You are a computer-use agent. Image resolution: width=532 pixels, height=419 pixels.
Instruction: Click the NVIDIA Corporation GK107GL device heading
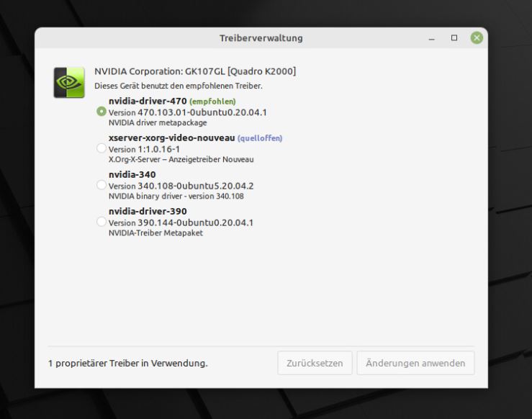click(x=195, y=71)
